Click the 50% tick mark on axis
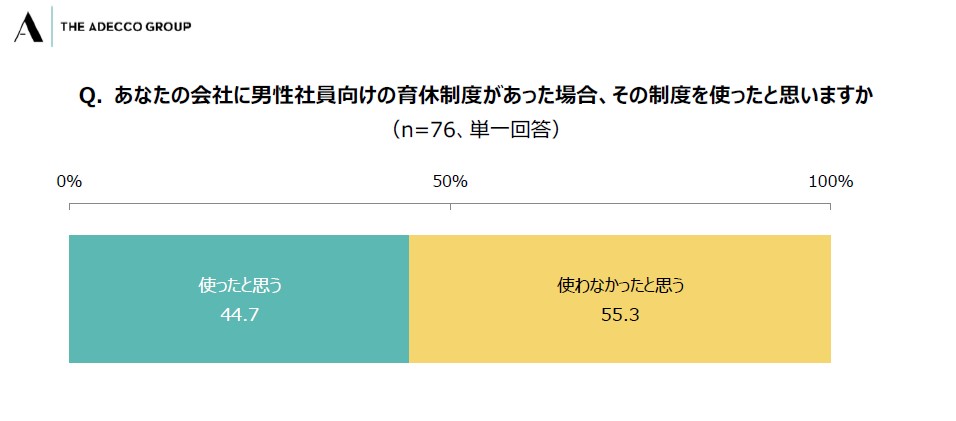The image size is (956, 421). [451, 207]
